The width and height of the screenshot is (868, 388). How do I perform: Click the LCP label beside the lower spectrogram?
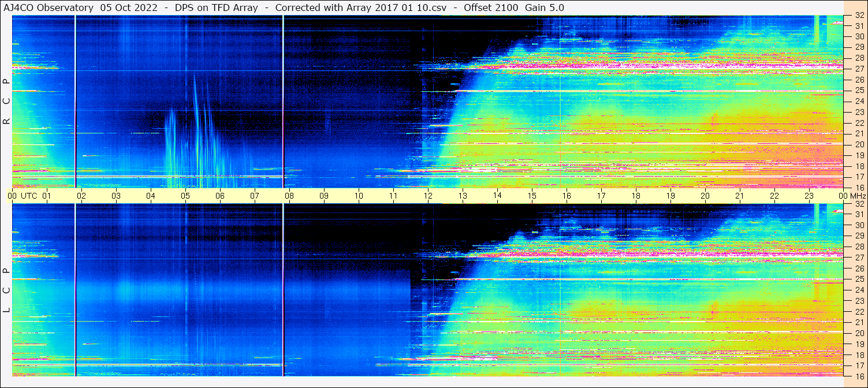[6, 290]
